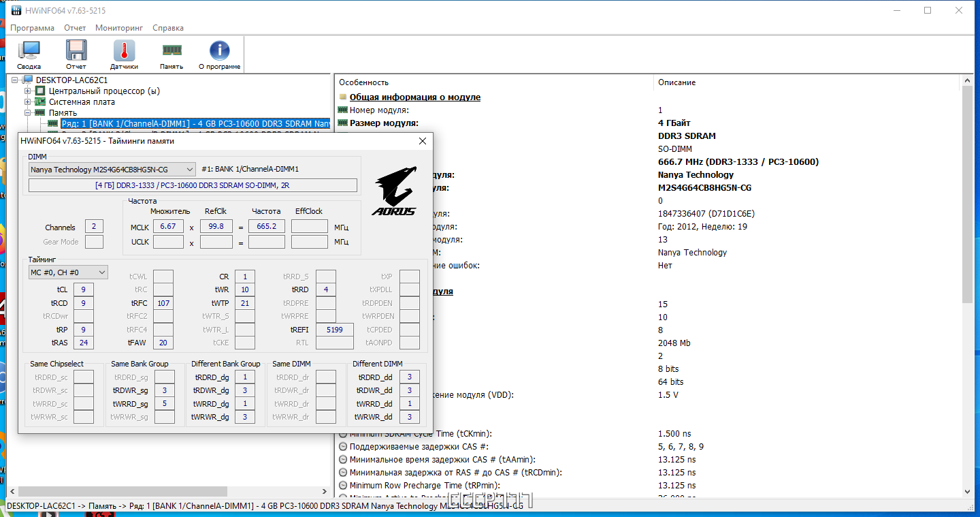980x517 pixels.
Task: Click the 1.500 ns tCKmin value
Action: [x=674, y=434]
